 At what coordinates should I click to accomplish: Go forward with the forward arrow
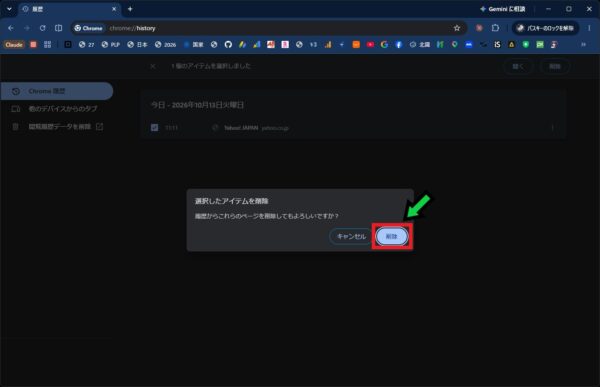27,28
